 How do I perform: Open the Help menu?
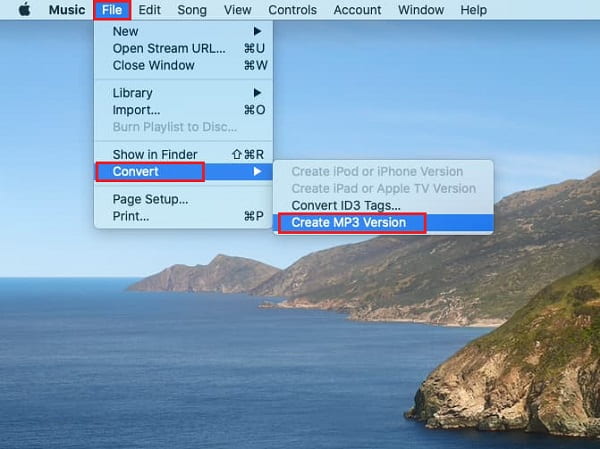(473, 10)
